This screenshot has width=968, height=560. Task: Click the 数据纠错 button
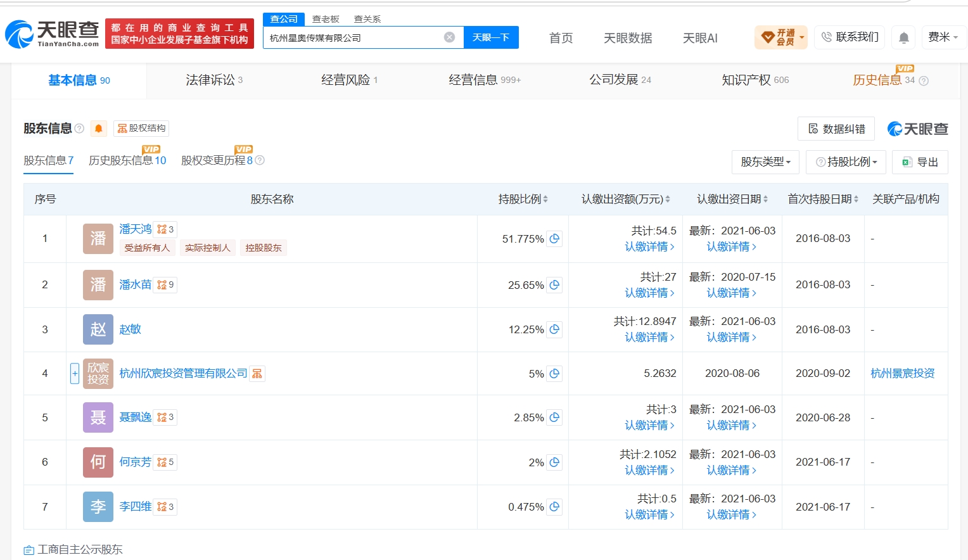pyautogui.click(x=836, y=129)
